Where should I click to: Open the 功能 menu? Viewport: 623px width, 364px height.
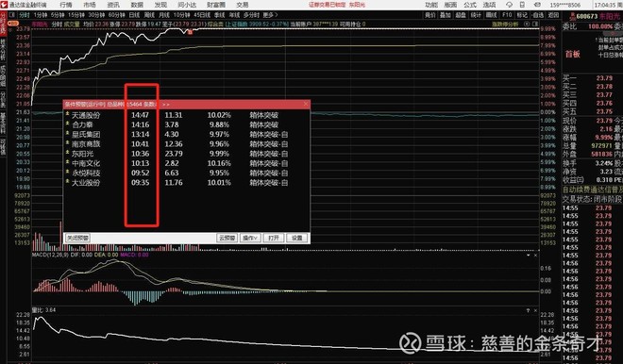pos(431,5)
